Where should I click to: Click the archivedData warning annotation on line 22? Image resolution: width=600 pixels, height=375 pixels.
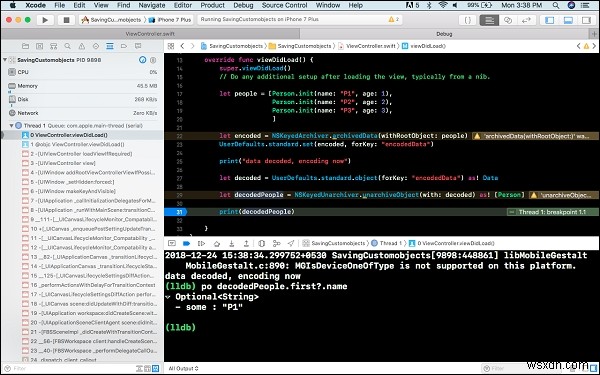tap(535, 136)
